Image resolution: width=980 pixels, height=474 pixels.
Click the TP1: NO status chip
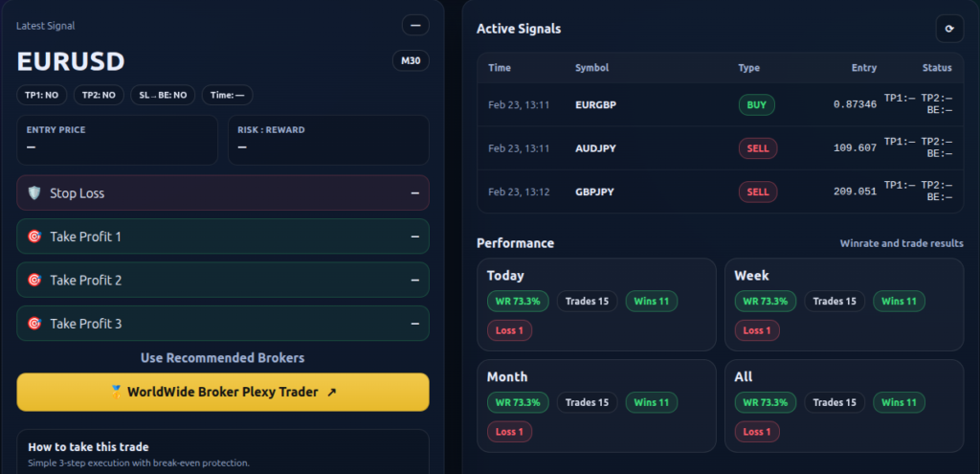point(42,95)
